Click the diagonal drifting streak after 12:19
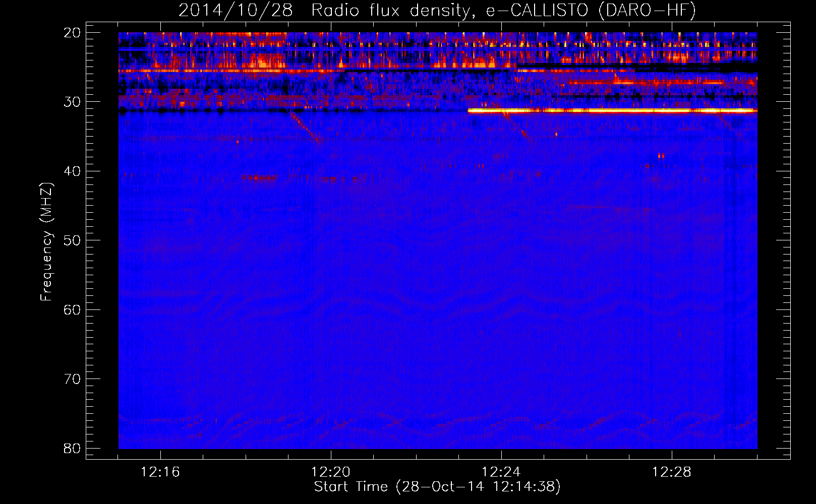 pos(307,128)
